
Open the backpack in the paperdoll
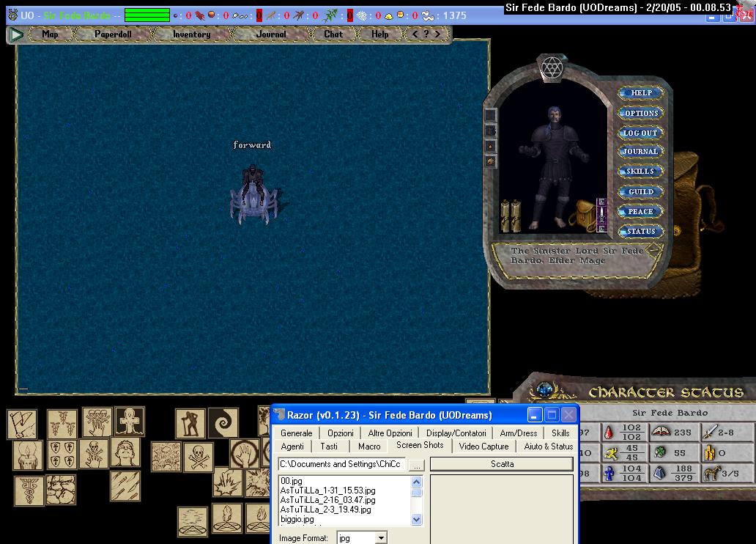[585, 214]
